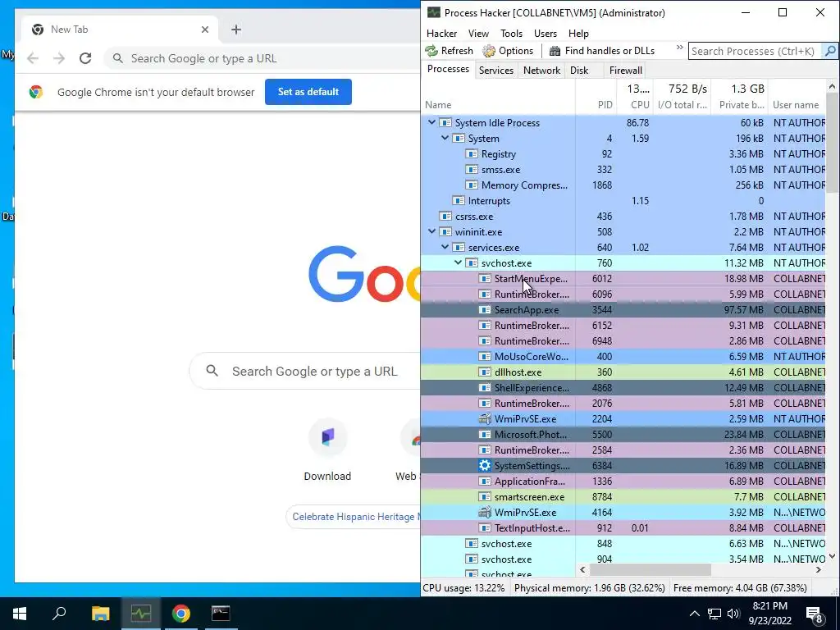Click the CPU usage status bar entry
Screen dimensions: 840x630
(x=464, y=587)
